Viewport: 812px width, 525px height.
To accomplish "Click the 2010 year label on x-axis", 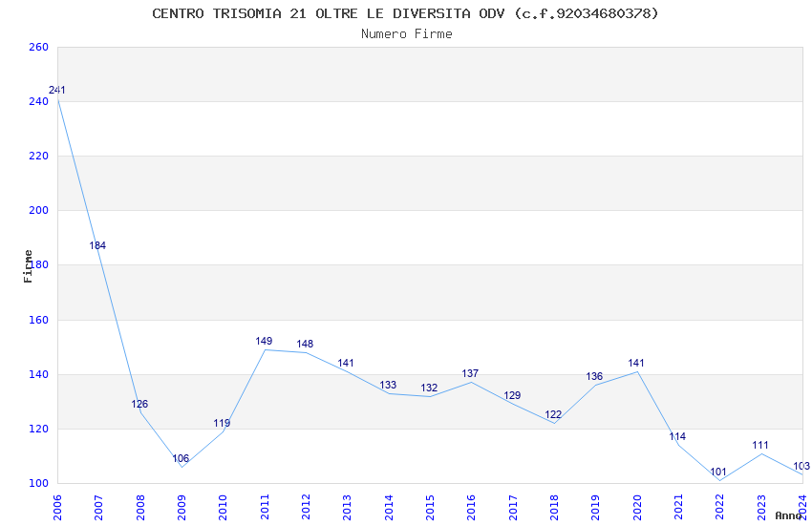I will point(223,507).
